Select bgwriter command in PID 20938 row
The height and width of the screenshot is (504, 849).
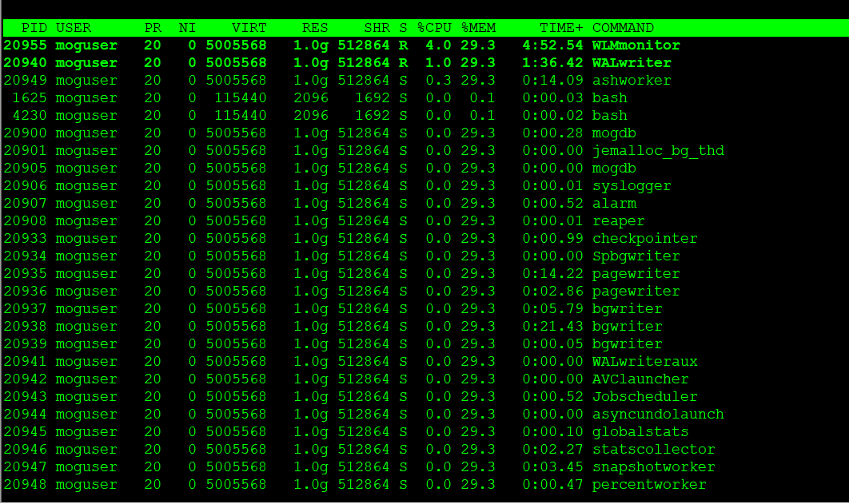click(x=628, y=327)
